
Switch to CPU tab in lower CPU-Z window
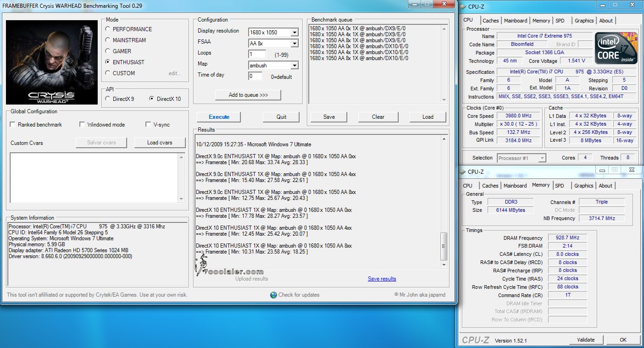point(468,186)
